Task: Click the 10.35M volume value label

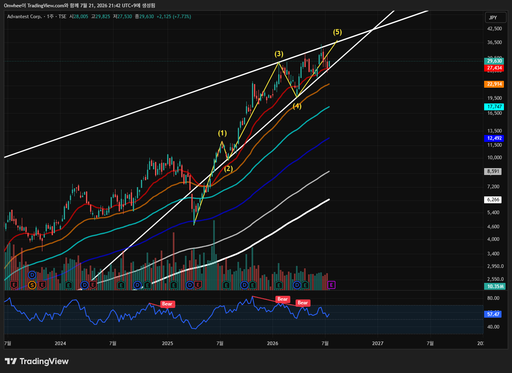Action: (x=495, y=286)
